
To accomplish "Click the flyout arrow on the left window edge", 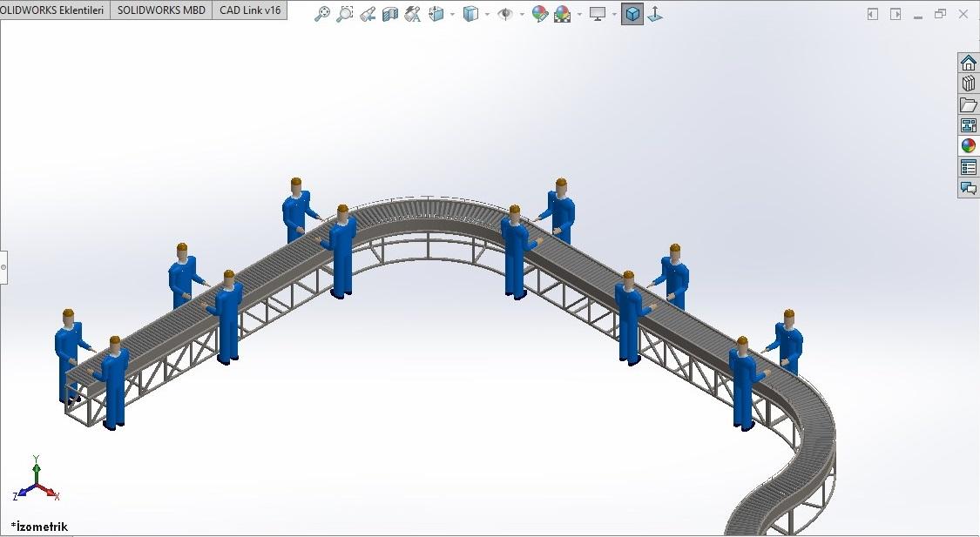I will point(4,266).
